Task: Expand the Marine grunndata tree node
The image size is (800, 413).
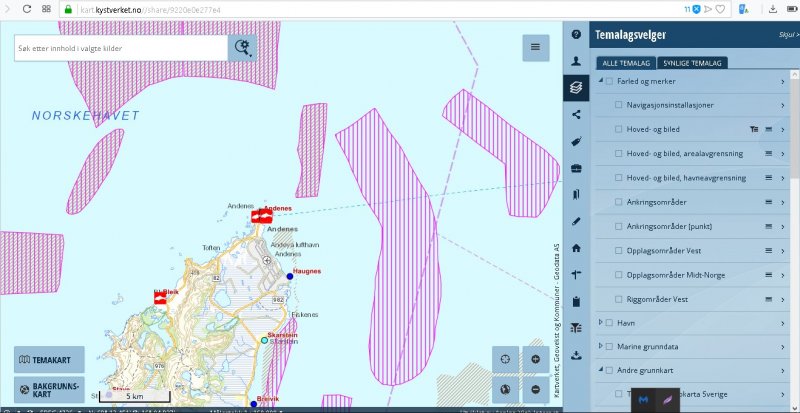Action: pos(599,346)
